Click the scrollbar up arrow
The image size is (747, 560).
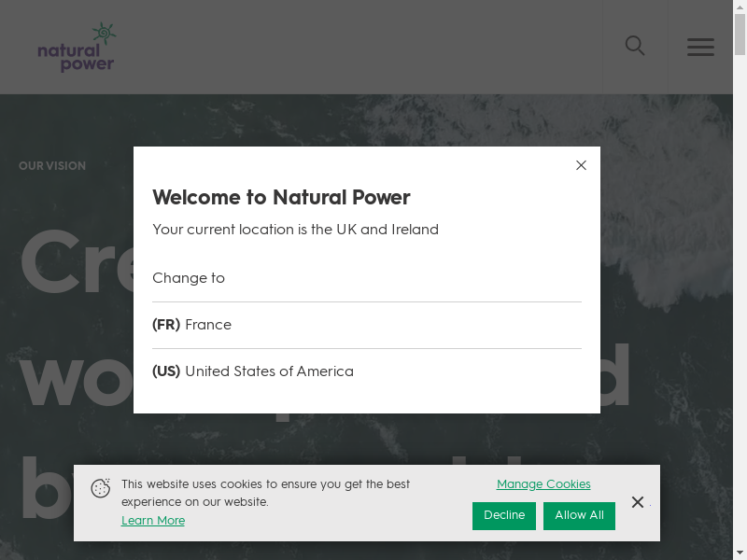coord(740,7)
